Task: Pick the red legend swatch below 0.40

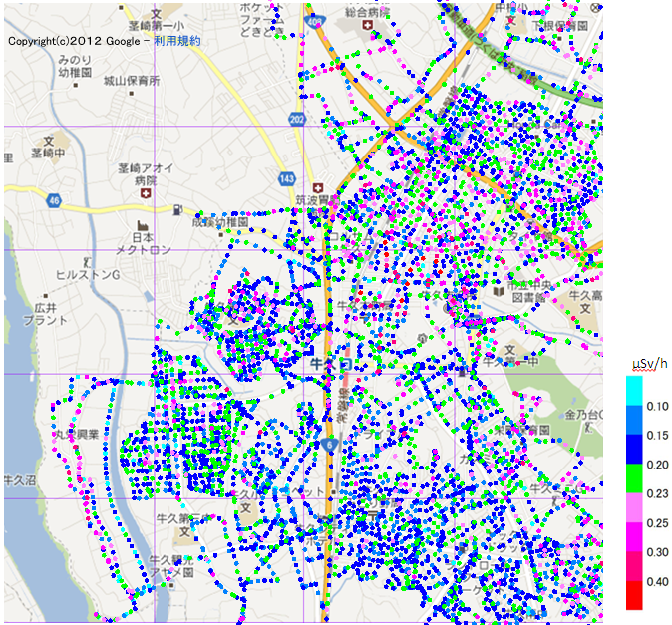Action: [634, 595]
